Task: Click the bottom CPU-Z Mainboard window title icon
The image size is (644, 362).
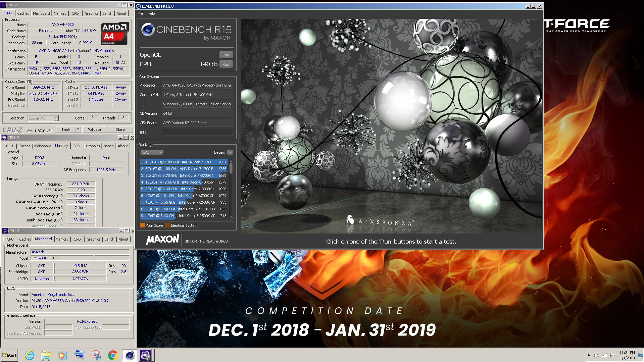Action: click(x=5, y=231)
